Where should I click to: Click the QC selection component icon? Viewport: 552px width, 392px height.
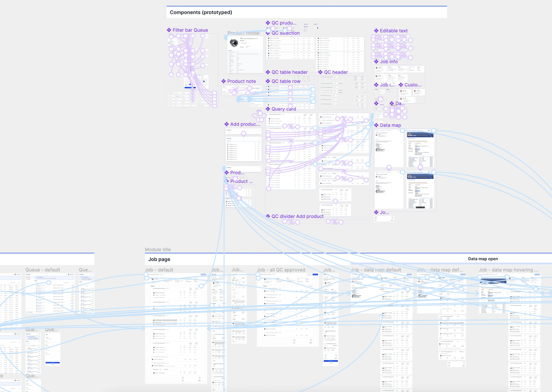[268, 33]
